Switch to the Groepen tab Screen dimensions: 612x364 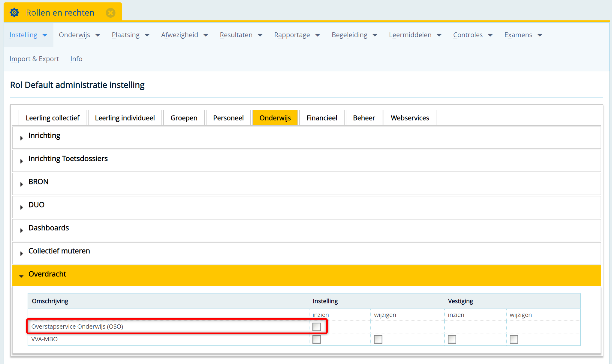[x=184, y=118]
